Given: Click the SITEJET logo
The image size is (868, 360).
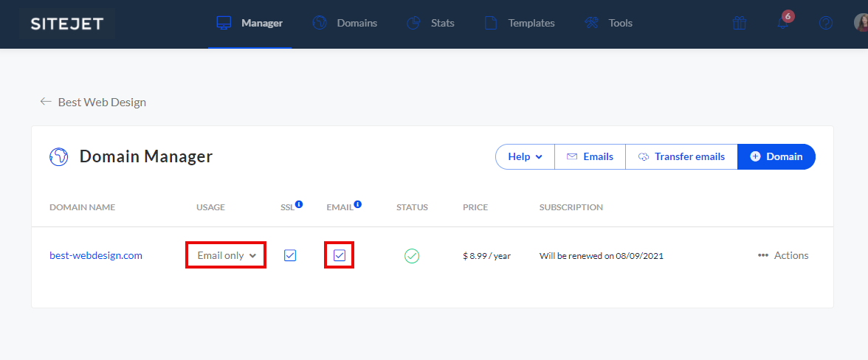Looking at the screenshot, I should [67, 24].
